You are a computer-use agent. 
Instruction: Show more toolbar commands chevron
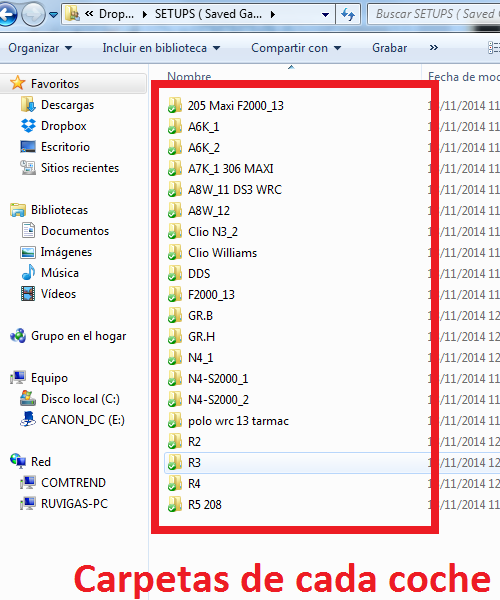pos(433,47)
